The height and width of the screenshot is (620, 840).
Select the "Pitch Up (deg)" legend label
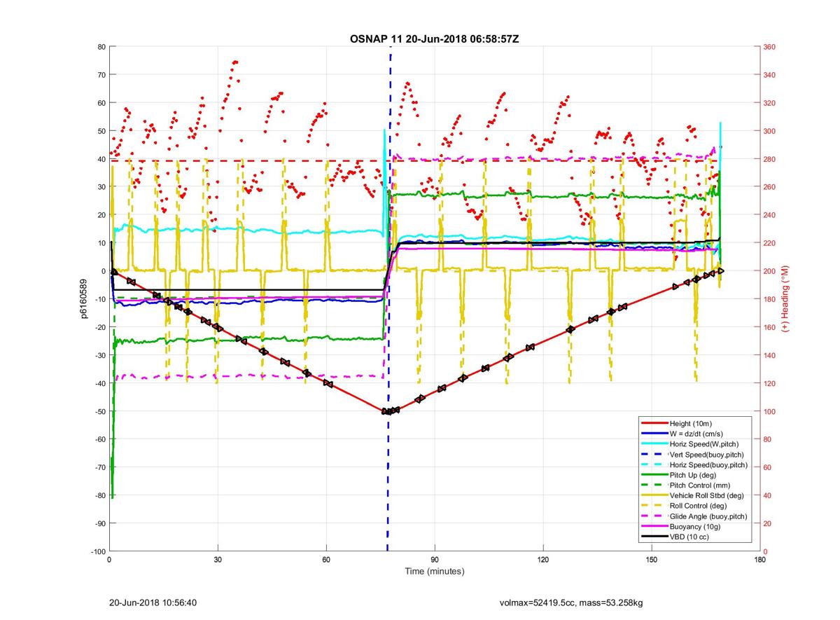692,475
